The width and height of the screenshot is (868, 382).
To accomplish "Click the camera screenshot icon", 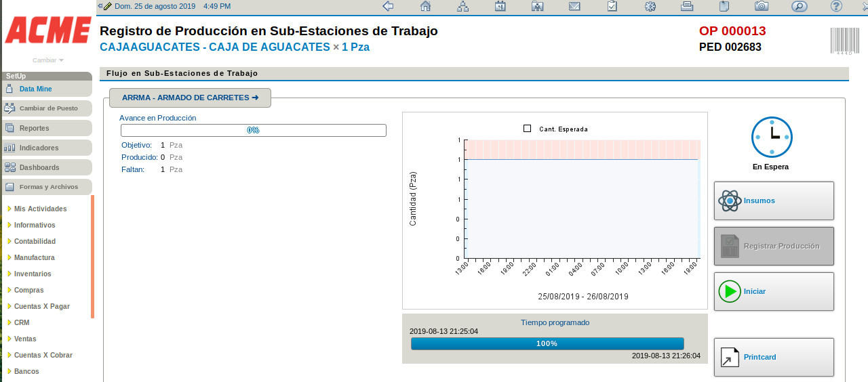I will pos(762,6).
